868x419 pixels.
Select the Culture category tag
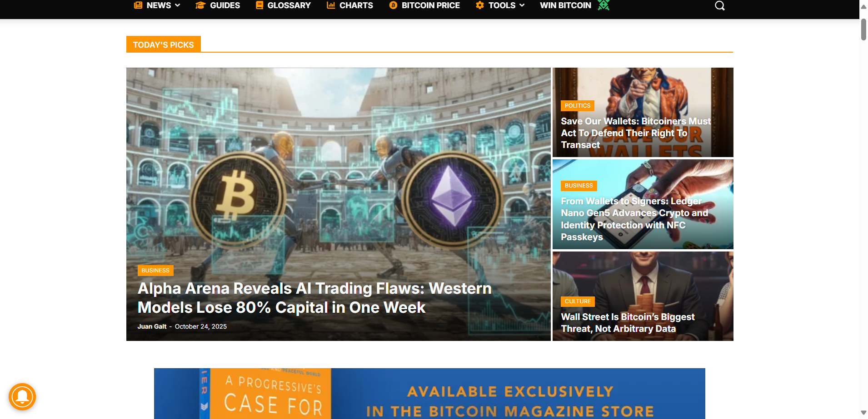[578, 301]
